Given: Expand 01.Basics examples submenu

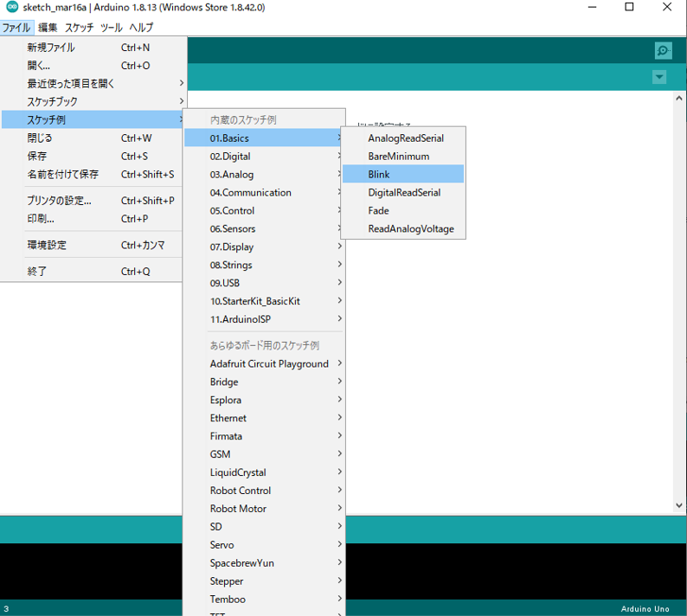Looking at the screenshot, I should [x=263, y=138].
